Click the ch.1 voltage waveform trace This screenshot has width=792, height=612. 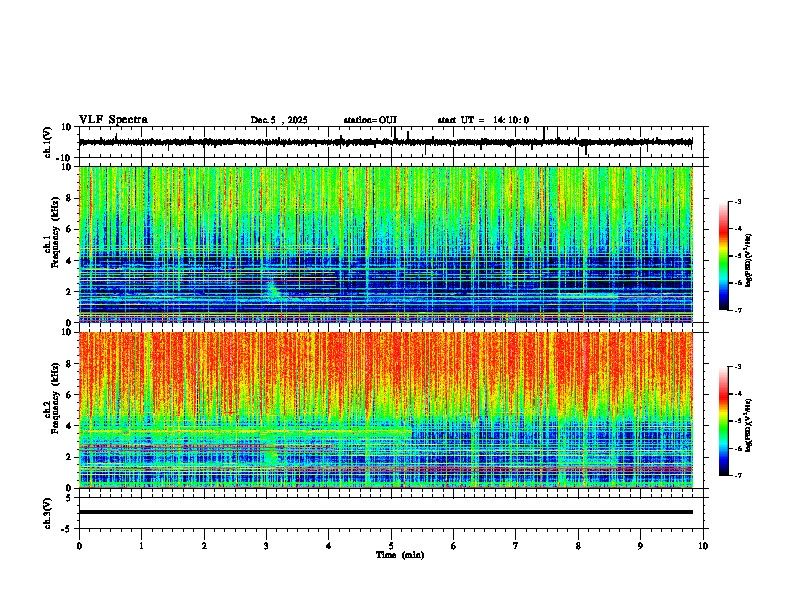pyautogui.click(x=386, y=142)
